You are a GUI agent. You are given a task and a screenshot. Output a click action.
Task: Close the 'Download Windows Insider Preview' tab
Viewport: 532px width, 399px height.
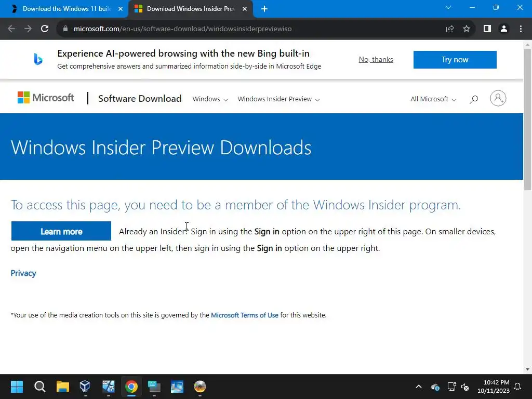click(x=245, y=9)
